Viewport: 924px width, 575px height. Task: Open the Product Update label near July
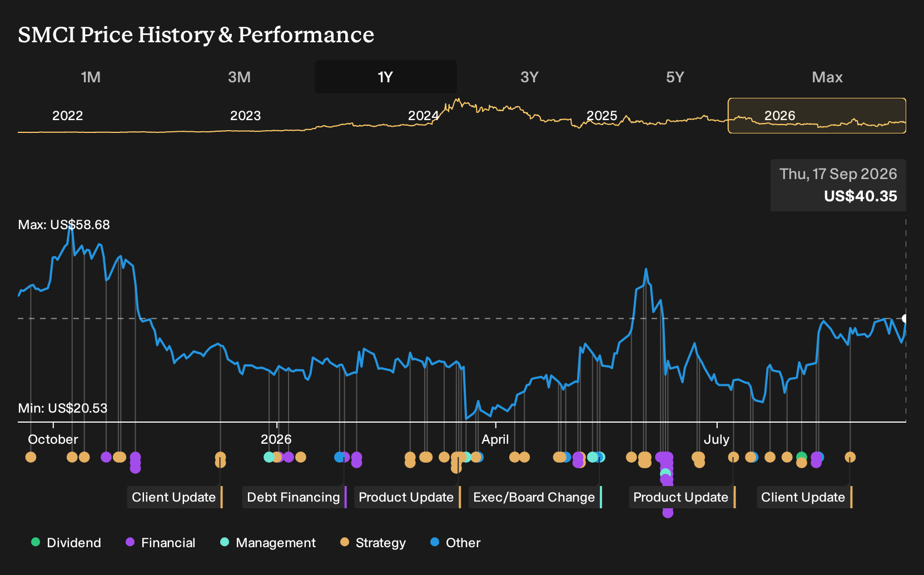pos(682,497)
